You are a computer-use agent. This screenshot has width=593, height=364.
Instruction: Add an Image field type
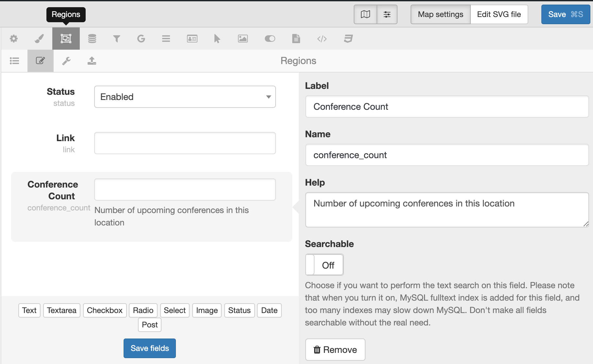[207, 310]
